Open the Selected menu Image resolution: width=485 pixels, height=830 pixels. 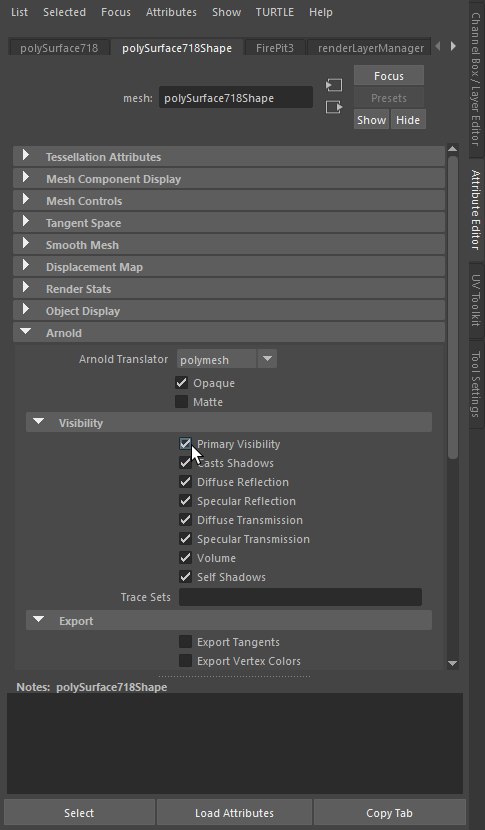tap(64, 12)
